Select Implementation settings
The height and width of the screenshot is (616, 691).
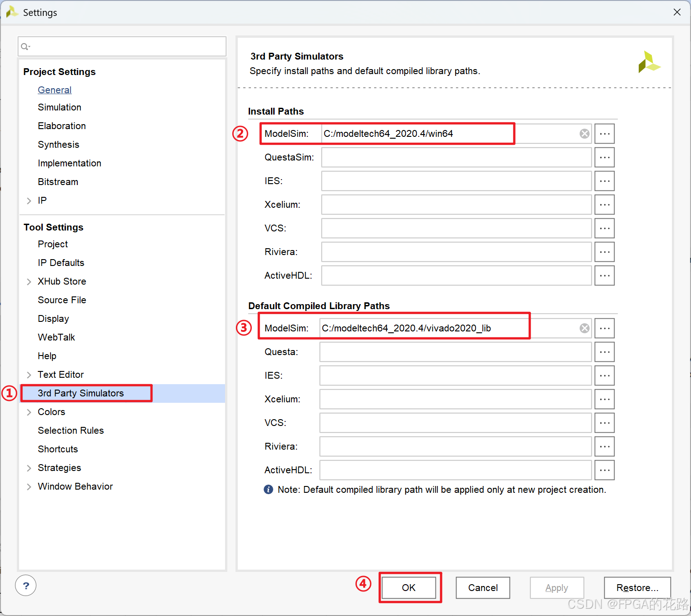pos(70,163)
